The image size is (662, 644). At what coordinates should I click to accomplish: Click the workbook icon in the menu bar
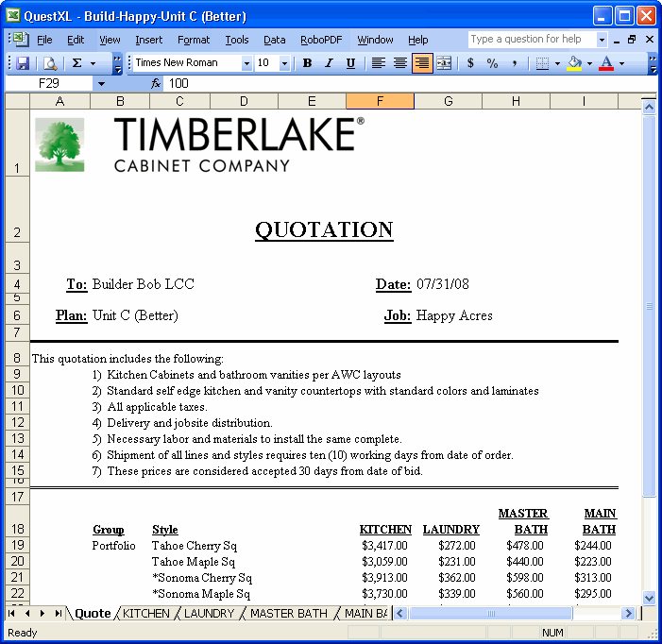(x=19, y=40)
